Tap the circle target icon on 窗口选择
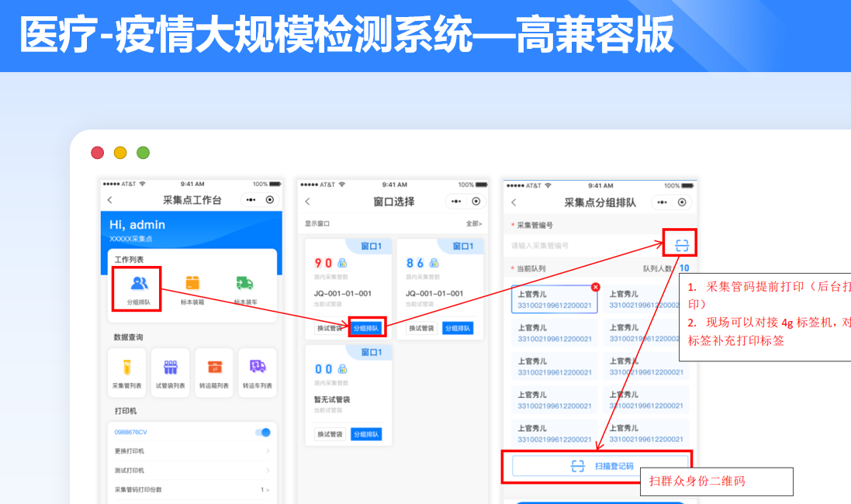Image resolution: width=851 pixels, height=504 pixels. click(x=476, y=202)
